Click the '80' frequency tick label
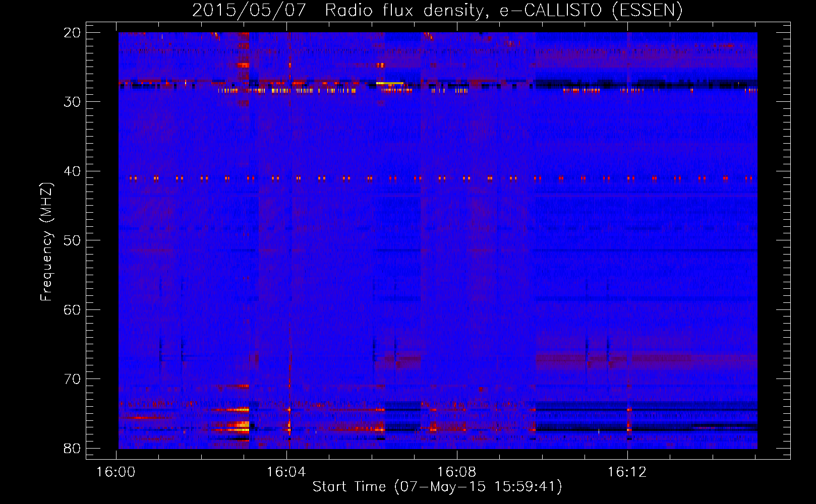Screen dimensions: 816x504 pos(73,448)
